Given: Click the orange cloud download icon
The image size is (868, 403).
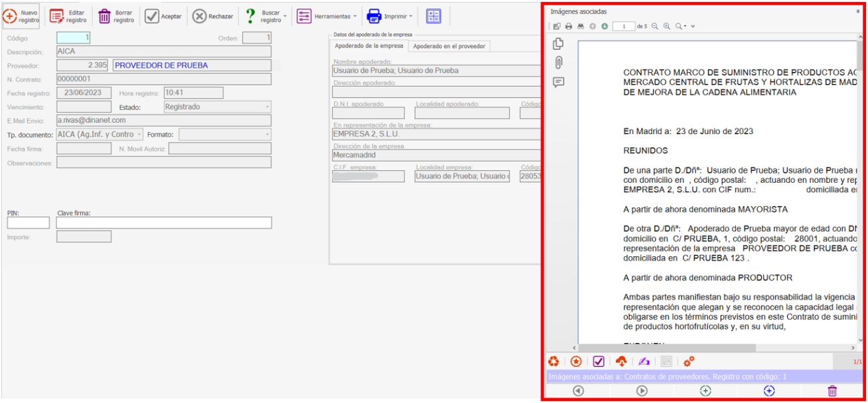Looking at the screenshot, I should point(621,361).
